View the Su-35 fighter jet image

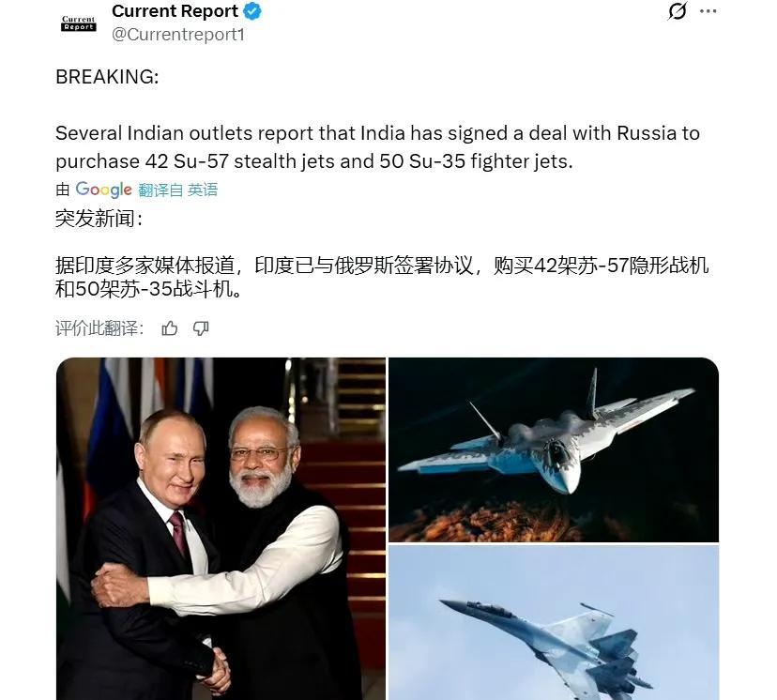point(554,623)
